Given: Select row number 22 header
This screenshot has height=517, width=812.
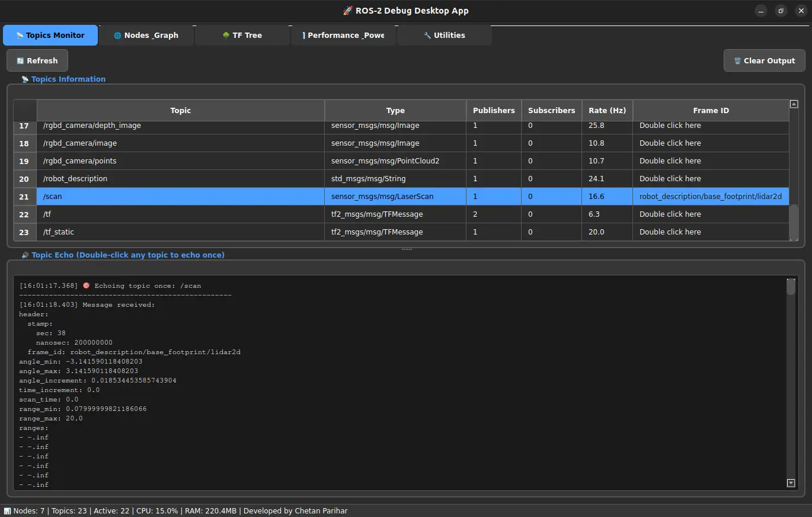Looking at the screenshot, I should tap(24, 214).
